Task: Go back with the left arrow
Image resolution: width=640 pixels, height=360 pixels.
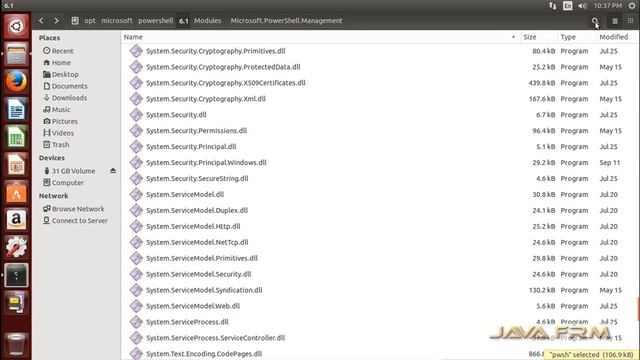Action: pyautogui.click(x=41, y=20)
